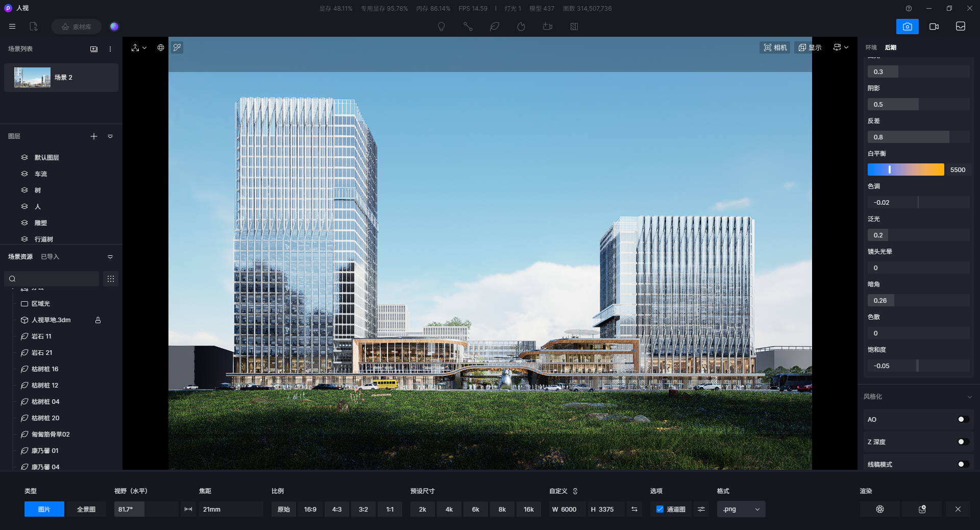This screenshot has height=530, width=980.
Task: Click the grid view icon beside search
Action: coord(111,279)
